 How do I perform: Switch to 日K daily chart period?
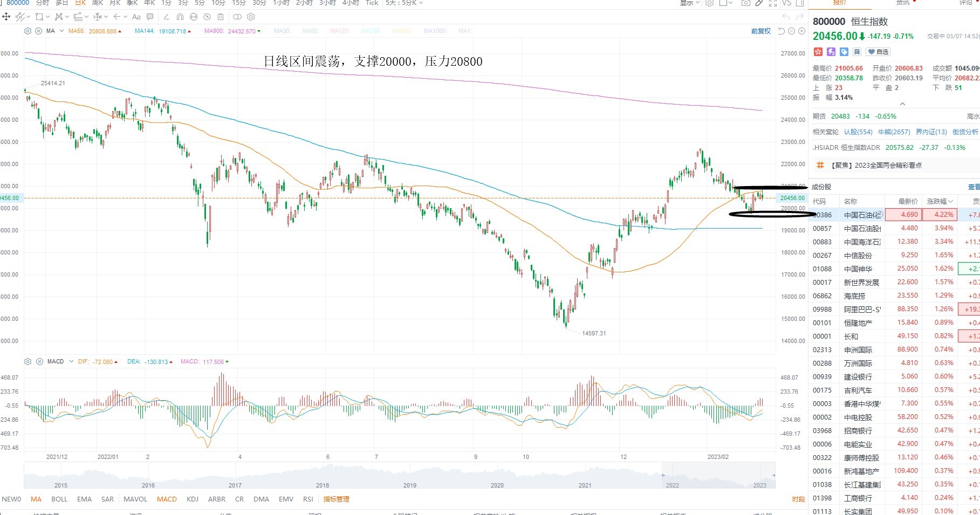(81, 3)
